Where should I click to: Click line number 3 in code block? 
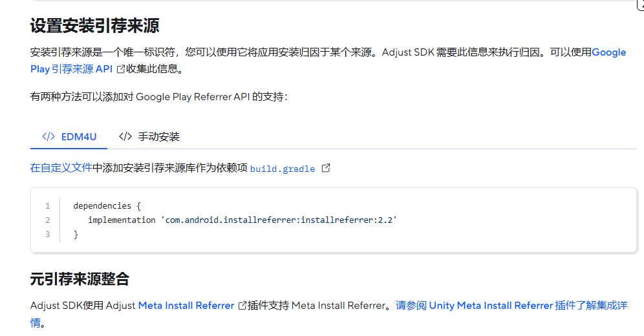click(x=47, y=235)
